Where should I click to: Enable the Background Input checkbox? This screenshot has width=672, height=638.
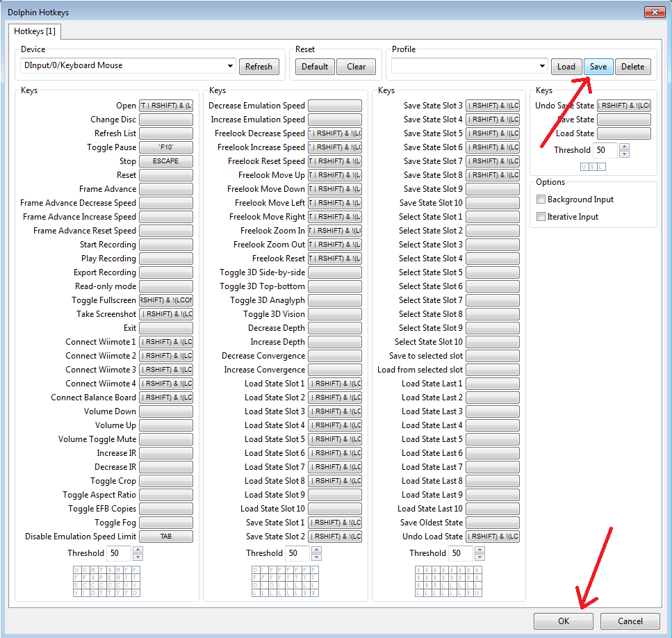pyautogui.click(x=541, y=199)
